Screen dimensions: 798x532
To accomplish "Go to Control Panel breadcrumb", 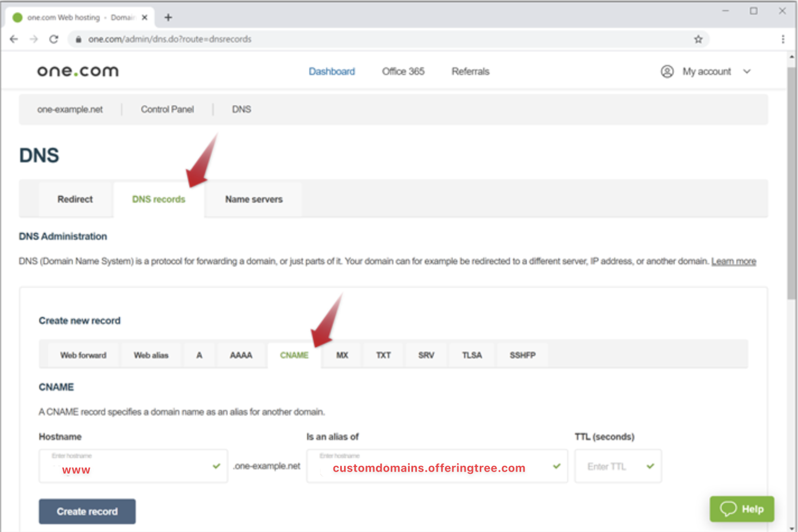I will [x=168, y=109].
